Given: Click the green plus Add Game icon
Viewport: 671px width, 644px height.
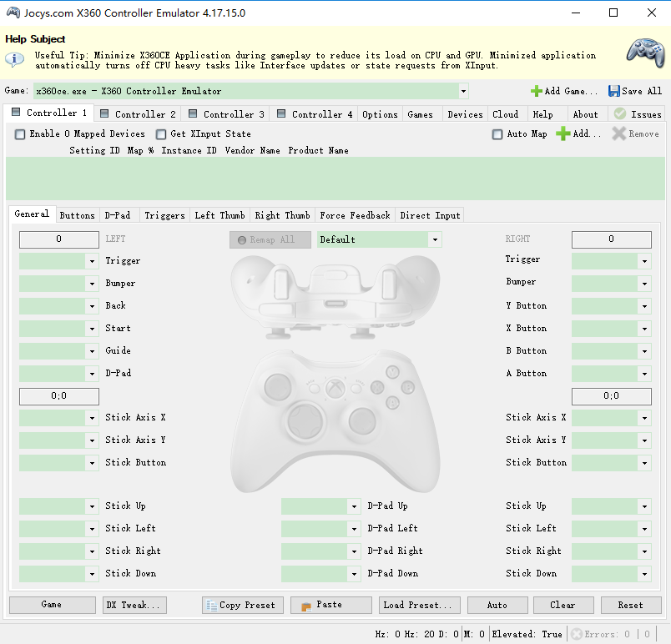Looking at the screenshot, I should [536, 91].
